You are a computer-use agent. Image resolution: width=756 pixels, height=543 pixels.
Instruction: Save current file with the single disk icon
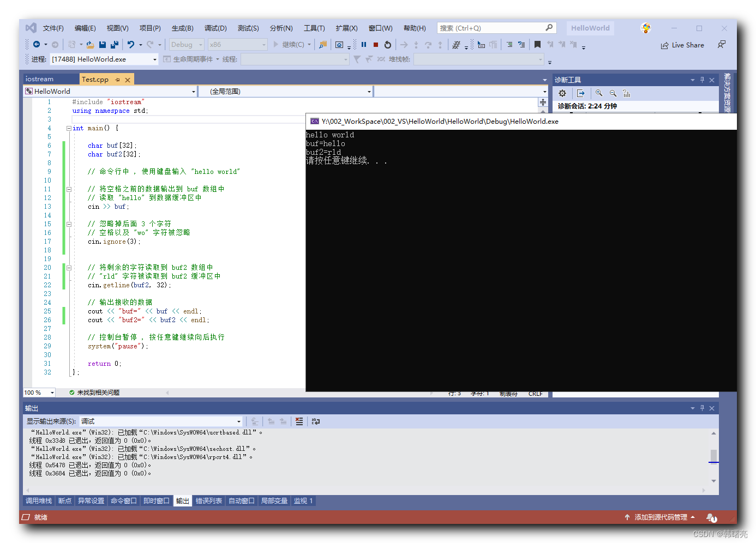click(x=103, y=45)
